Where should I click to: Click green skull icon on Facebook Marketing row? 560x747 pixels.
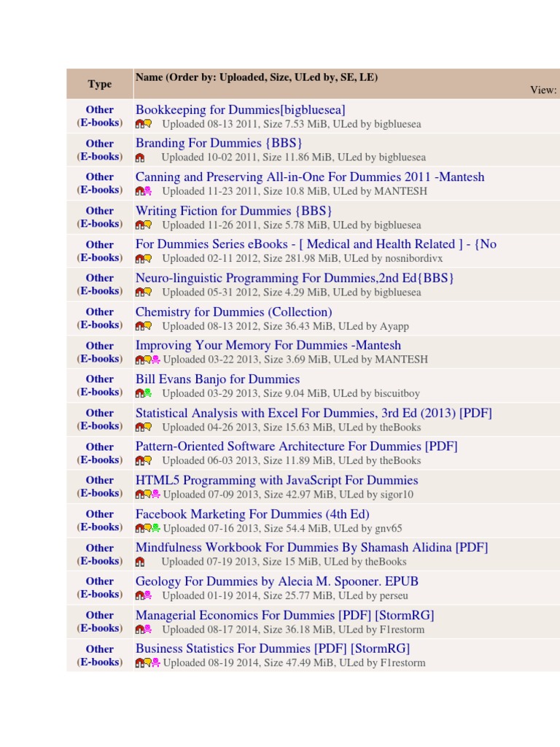[x=156, y=528]
